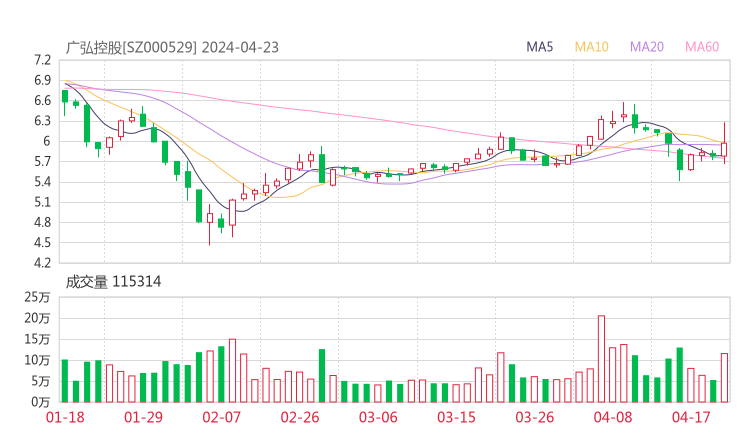This screenshot has width=740, height=440.
Task: Click the 7.2 price axis label
Action: pyautogui.click(x=42, y=60)
